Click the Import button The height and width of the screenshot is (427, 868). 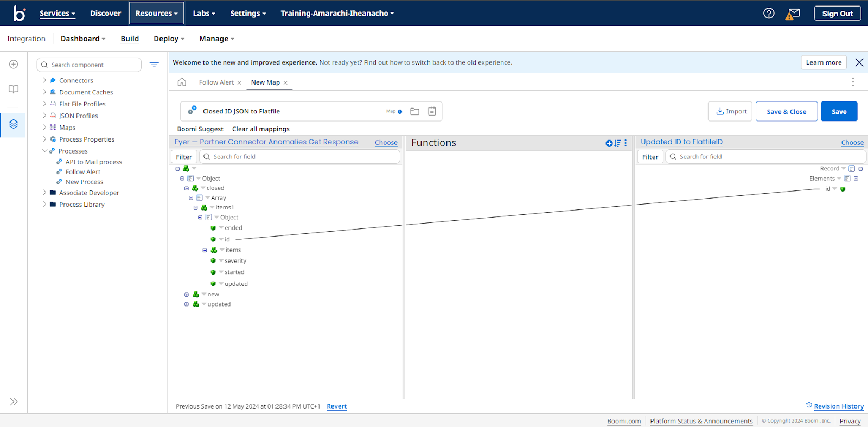click(x=730, y=111)
